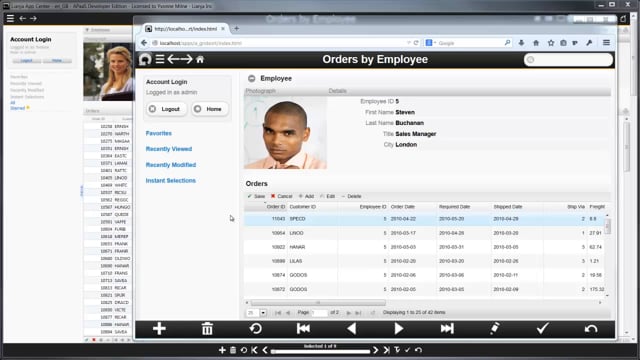Sort by the Order ID column header
This screenshot has height=360, width=640.
coord(266,207)
